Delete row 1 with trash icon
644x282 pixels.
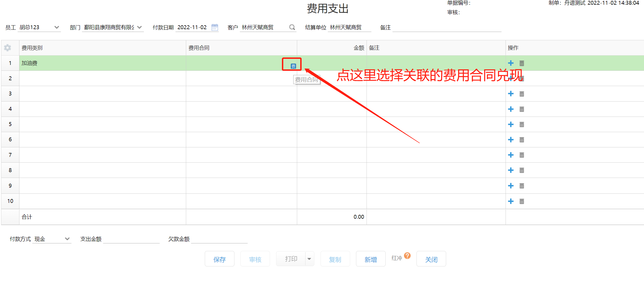(x=522, y=63)
